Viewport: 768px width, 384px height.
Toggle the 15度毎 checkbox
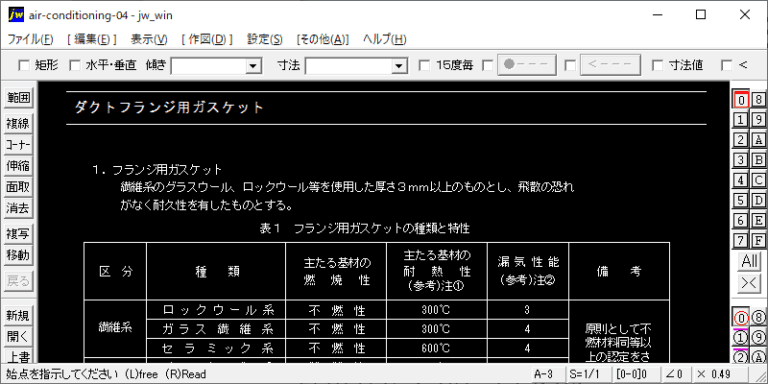pyautogui.click(x=425, y=65)
